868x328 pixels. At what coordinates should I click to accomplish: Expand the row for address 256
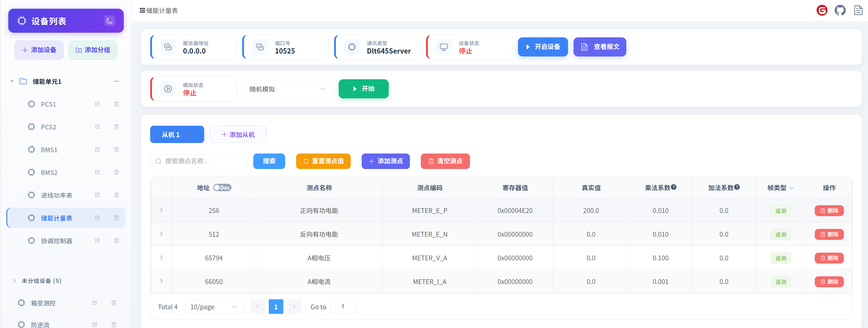(161, 210)
